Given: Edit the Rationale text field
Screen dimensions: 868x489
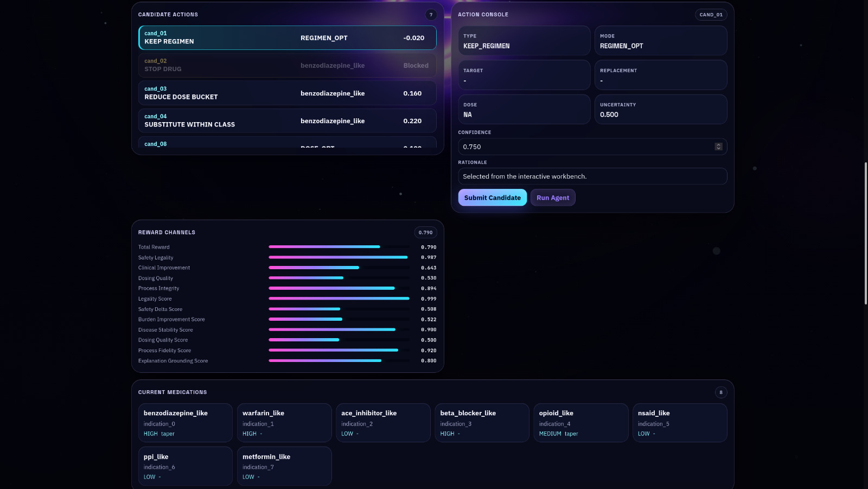Looking at the screenshot, I should (592, 176).
